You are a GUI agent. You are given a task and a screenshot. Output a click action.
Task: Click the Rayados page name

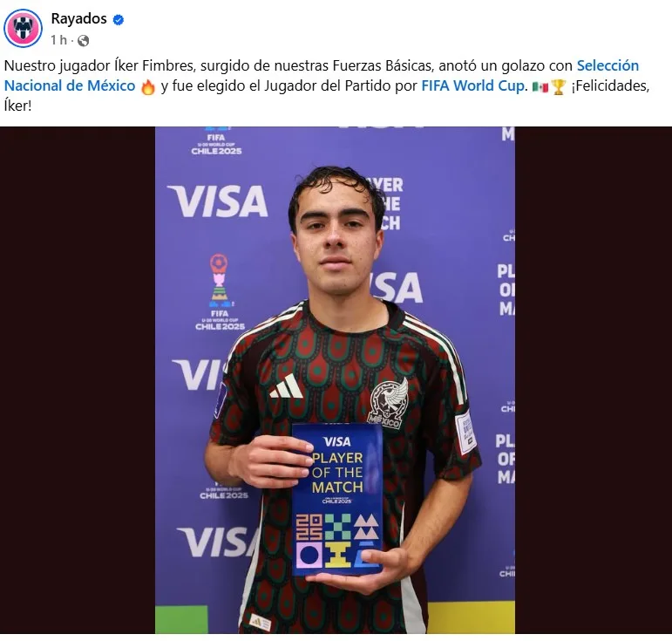(78, 18)
